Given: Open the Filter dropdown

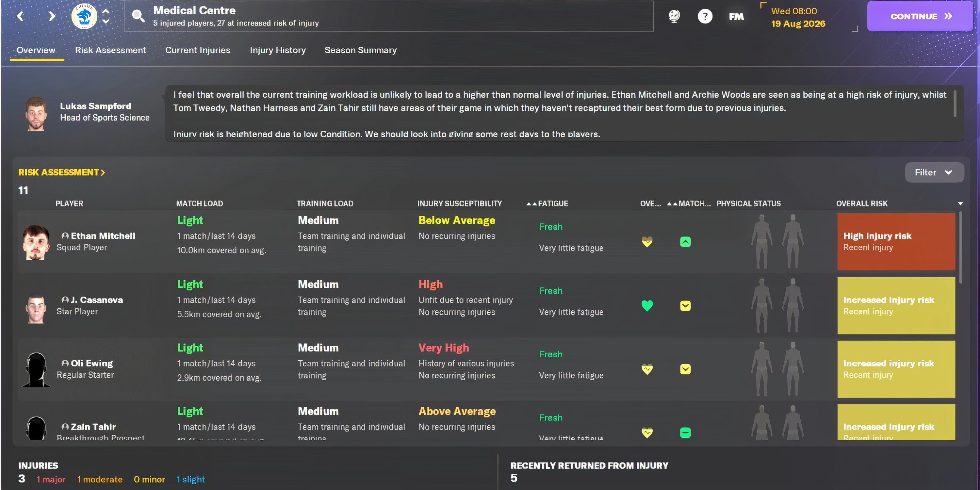Looking at the screenshot, I should pos(934,172).
